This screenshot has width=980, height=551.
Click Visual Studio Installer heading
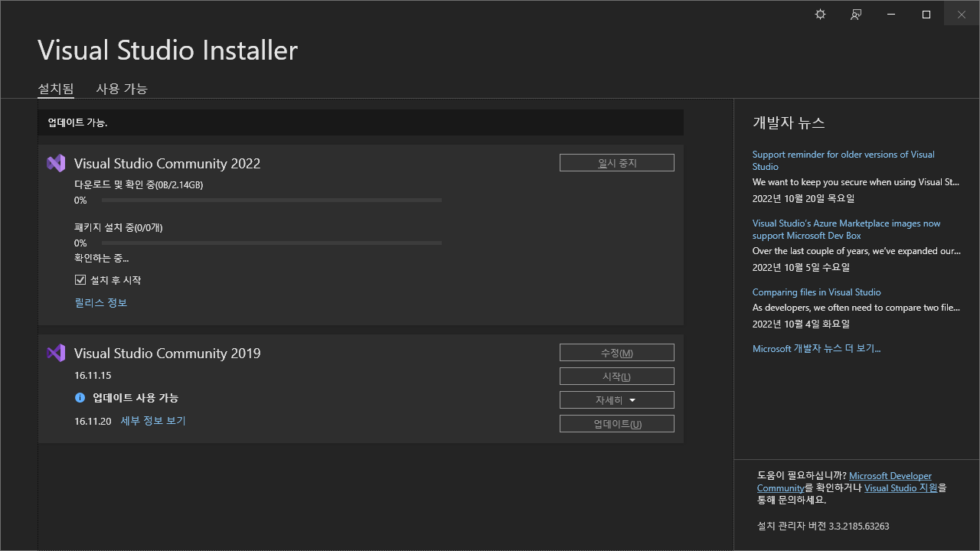tap(168, 51)
